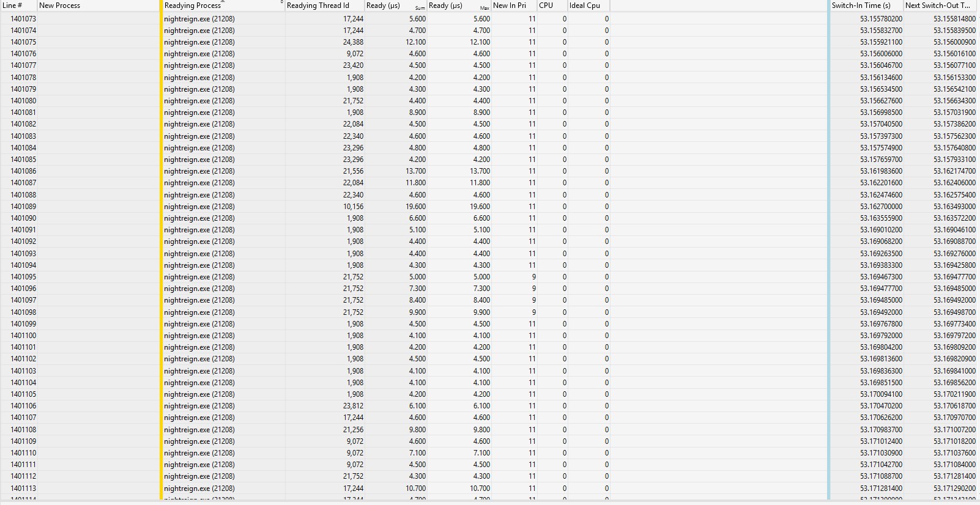This screenshot has height=505, width=980.
Task: Select New In Pri value 9 in line 1401095
Action: [534, 277]
